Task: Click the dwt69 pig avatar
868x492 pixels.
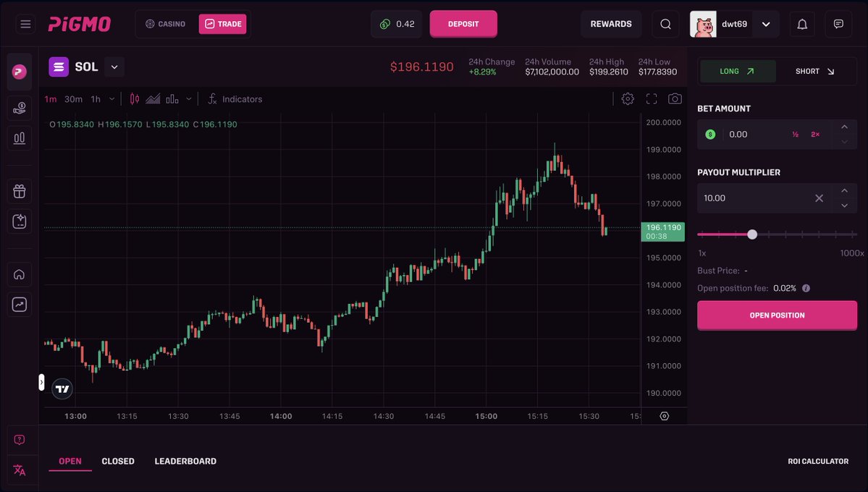Action: tap(703, 25)
